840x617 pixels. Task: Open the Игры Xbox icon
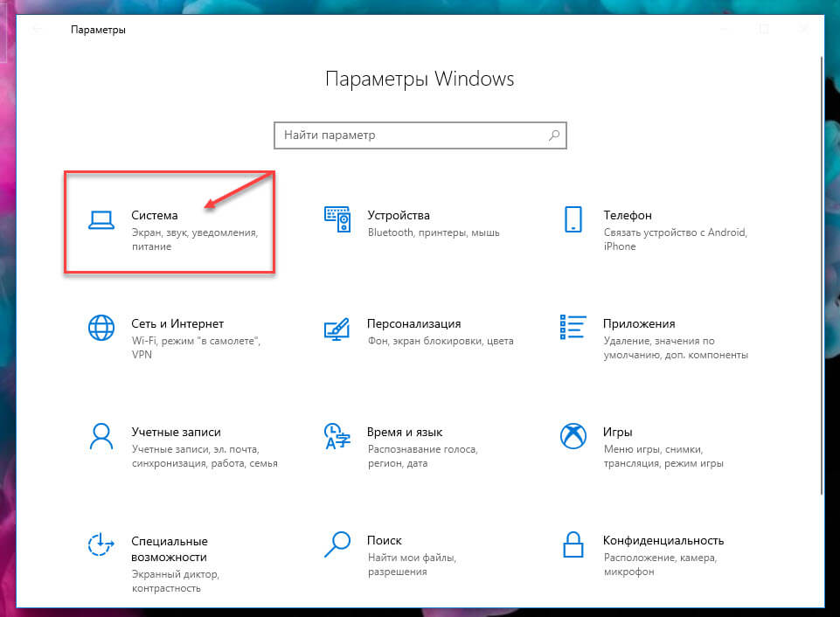coord(573,436)
